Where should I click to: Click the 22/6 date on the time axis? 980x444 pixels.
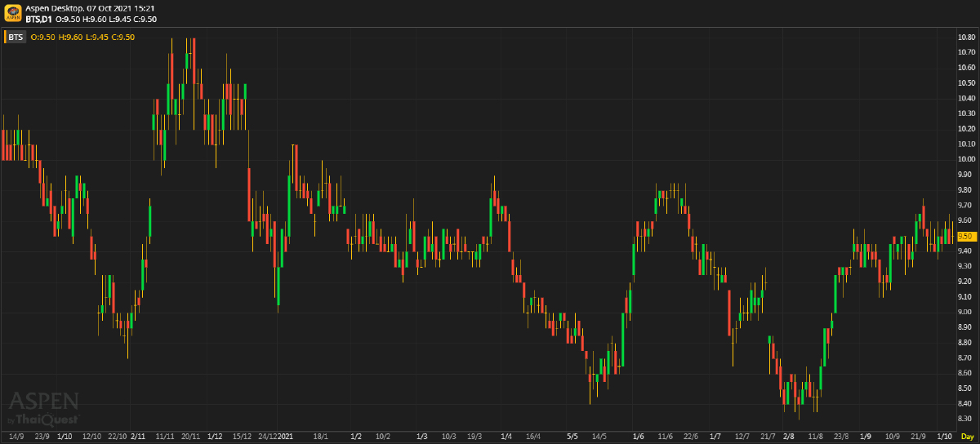pyautogui.click(x=691, y=437)
